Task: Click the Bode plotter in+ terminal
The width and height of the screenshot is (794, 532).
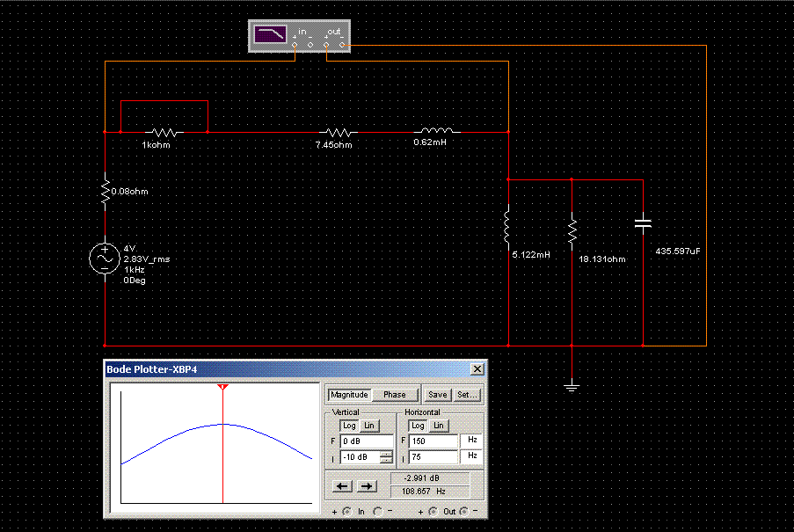Action: pyautogui.click(x=295, y=45)
